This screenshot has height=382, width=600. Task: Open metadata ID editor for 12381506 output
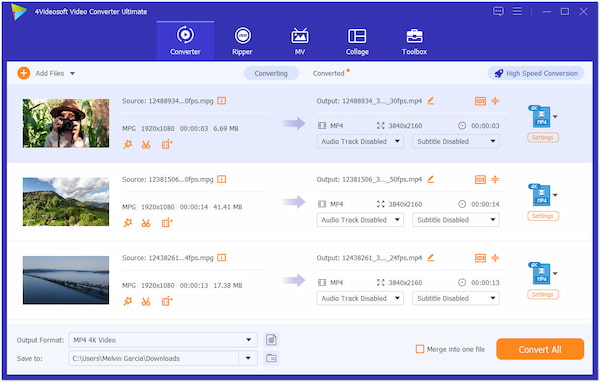pyautogui.click(x=480, y=180)
